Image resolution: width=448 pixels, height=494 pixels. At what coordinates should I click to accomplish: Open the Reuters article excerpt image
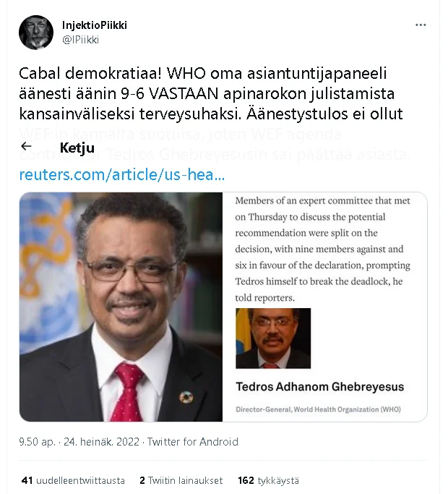tap(324, 307)
